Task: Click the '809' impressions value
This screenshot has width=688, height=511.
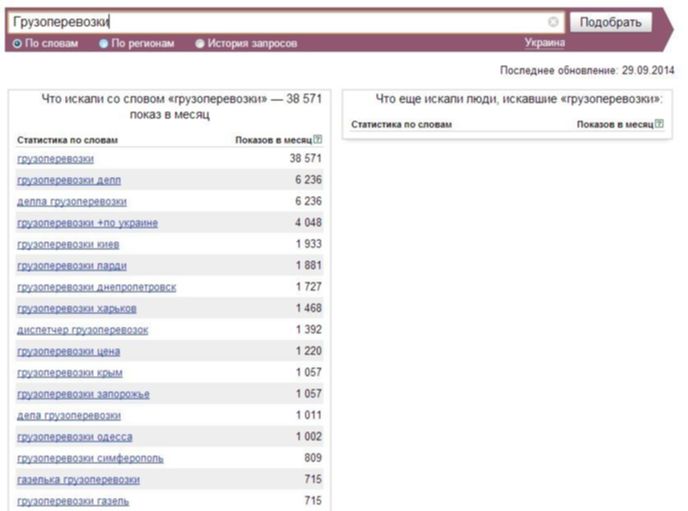Action: [313, 458]
